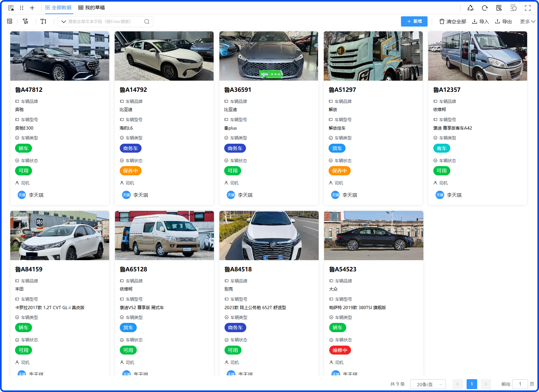Open the six-dot grid menu icon
Screen dimensions: 539x392
(x=22, y=8)
